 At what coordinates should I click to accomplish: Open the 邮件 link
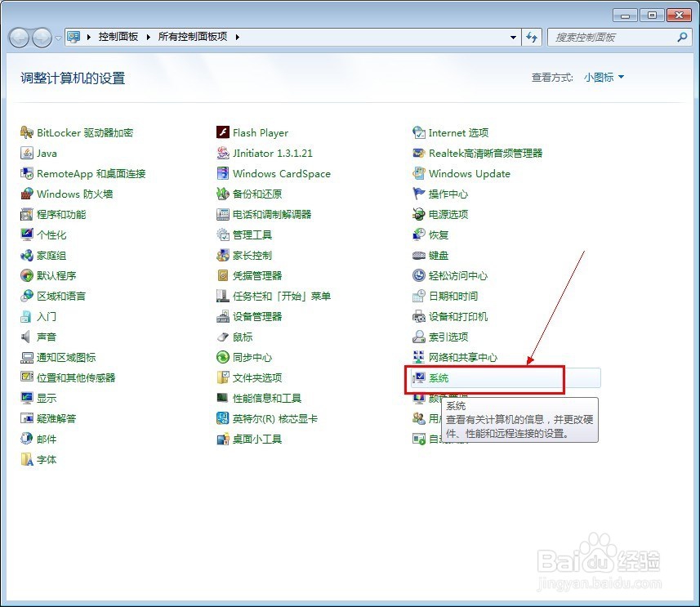pos(47,439)
